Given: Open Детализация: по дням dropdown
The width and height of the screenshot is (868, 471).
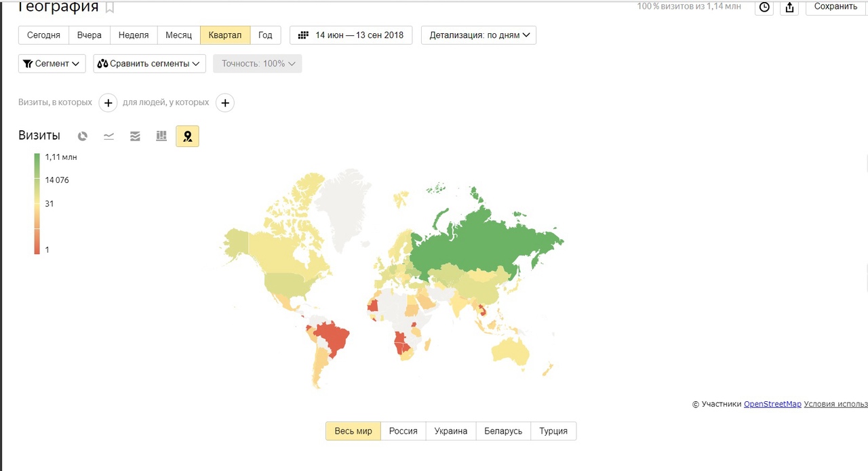Looking at the screenshot, I should pyautogui.click(x=479, y=35).
